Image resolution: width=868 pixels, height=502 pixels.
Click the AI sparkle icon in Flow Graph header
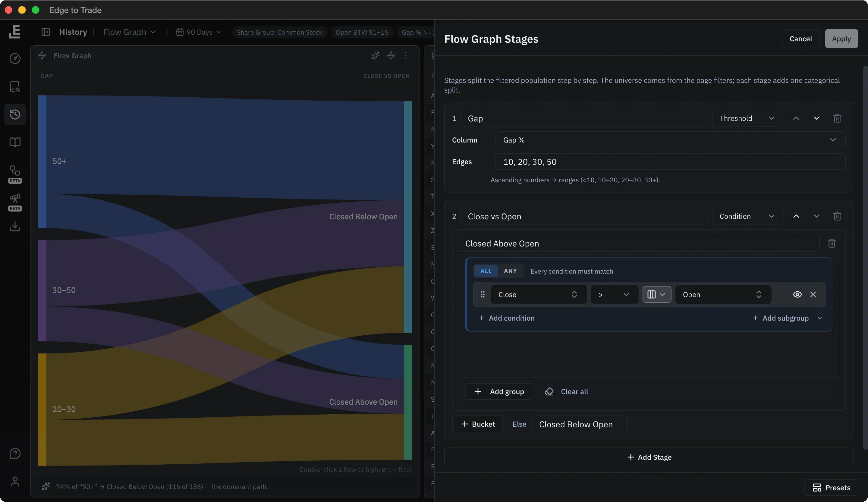376,55
